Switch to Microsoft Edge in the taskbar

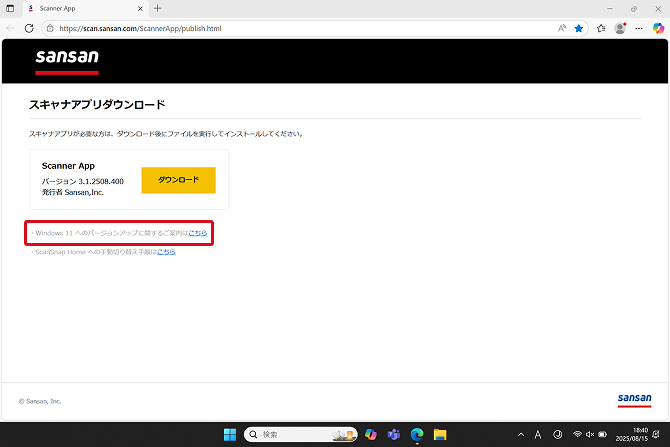(417, 435)
